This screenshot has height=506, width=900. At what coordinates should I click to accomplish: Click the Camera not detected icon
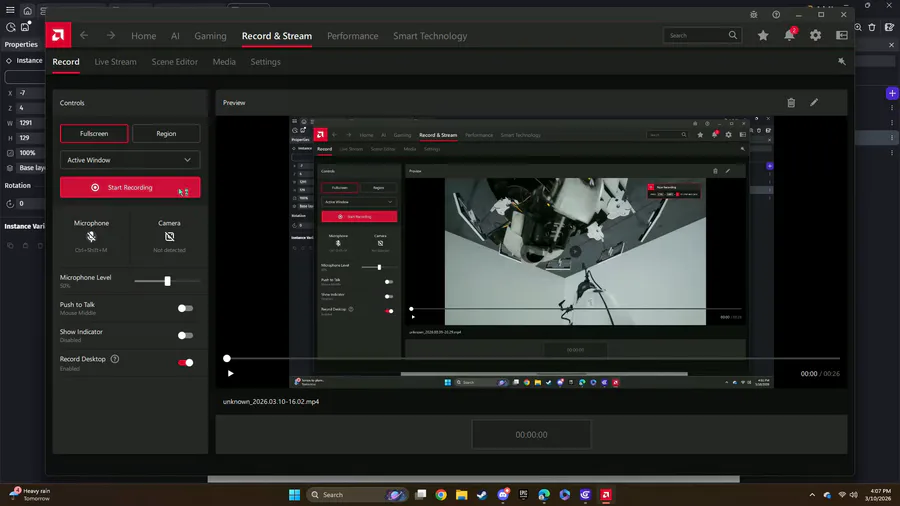click(x=169, y=237)
